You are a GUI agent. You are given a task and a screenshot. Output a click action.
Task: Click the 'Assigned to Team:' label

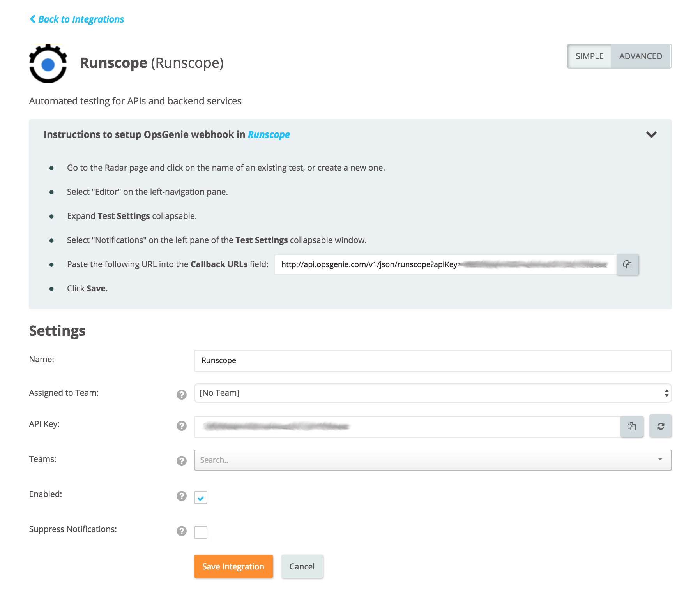pos(64,393)
